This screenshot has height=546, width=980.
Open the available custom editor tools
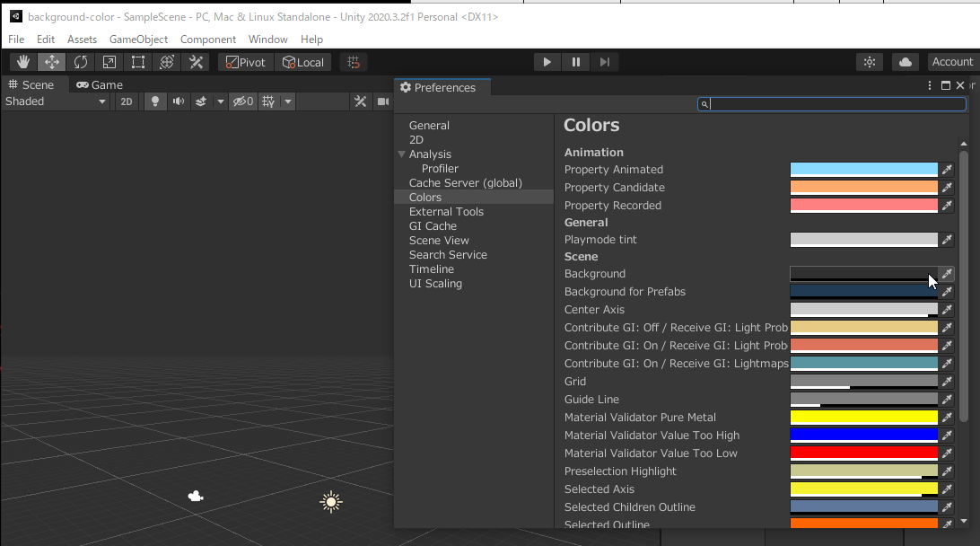[x=195, y=61]
